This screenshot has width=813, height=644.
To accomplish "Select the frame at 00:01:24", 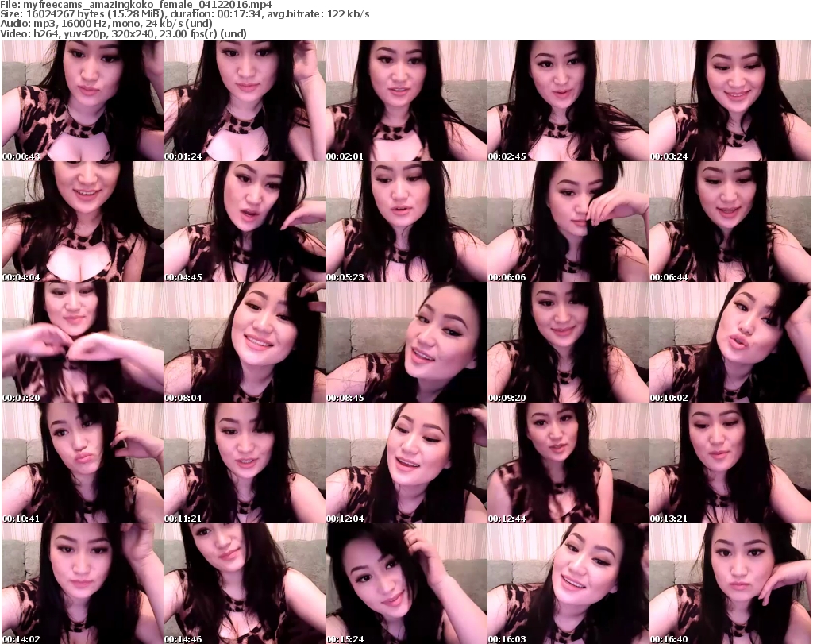I will click(244, 101).
